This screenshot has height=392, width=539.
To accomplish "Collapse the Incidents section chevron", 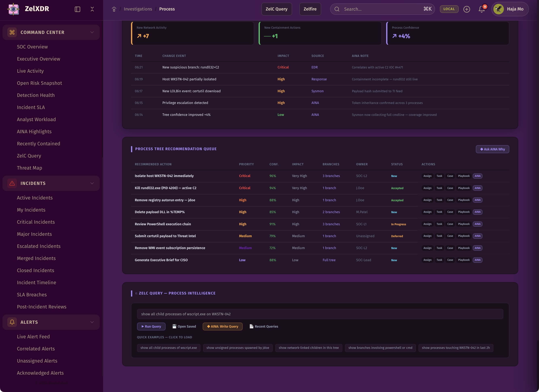I will [92, 183].
